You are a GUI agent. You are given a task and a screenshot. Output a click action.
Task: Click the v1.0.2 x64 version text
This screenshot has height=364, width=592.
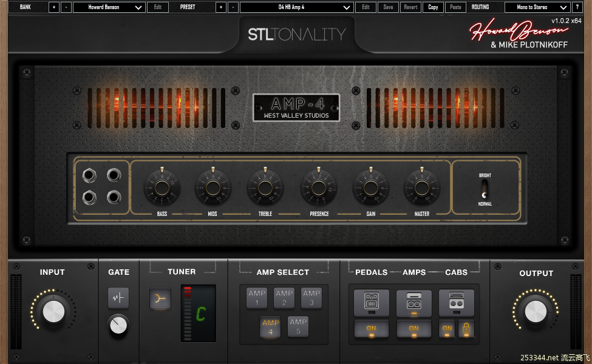566,21
